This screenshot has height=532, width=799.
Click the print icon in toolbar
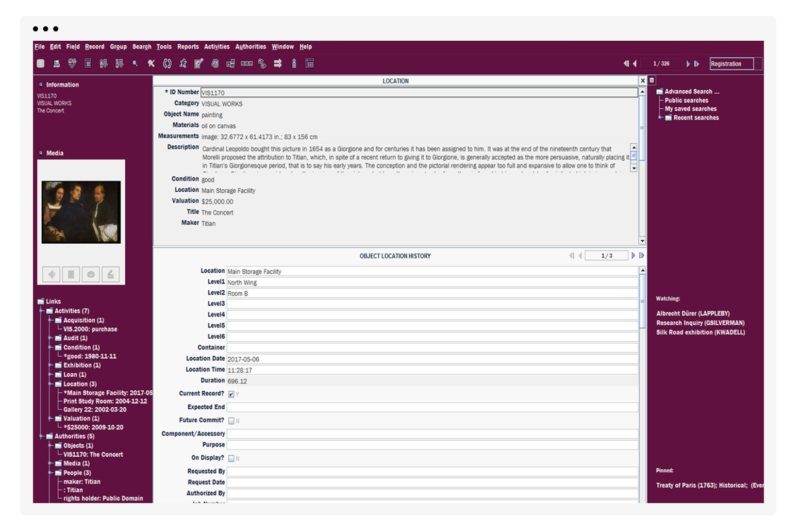tap(57, 63)
